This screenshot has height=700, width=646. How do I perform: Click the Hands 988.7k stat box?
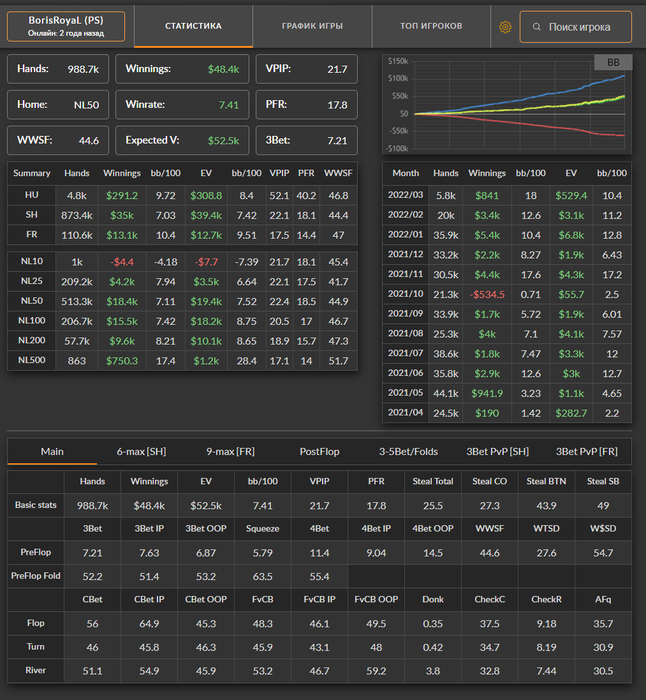[58, 69]
